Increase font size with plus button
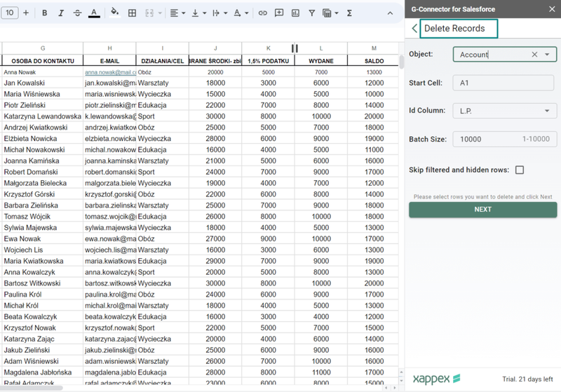Screen dimensions: 561x392 pyautogui.click(x=26, y=13)
